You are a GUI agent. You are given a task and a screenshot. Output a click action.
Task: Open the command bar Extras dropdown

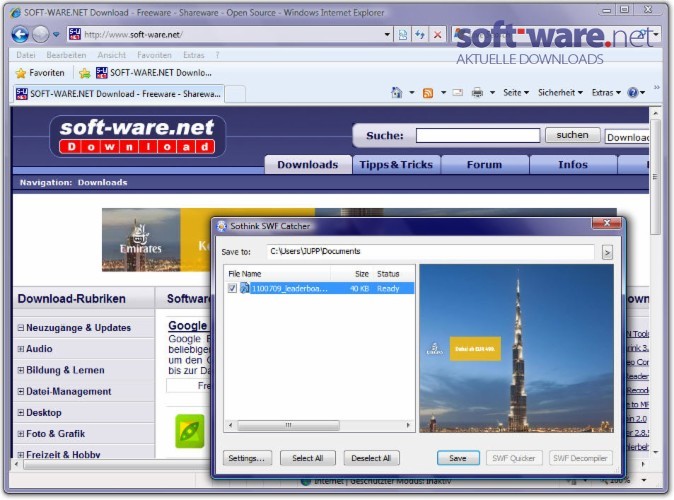pos(606,92)
